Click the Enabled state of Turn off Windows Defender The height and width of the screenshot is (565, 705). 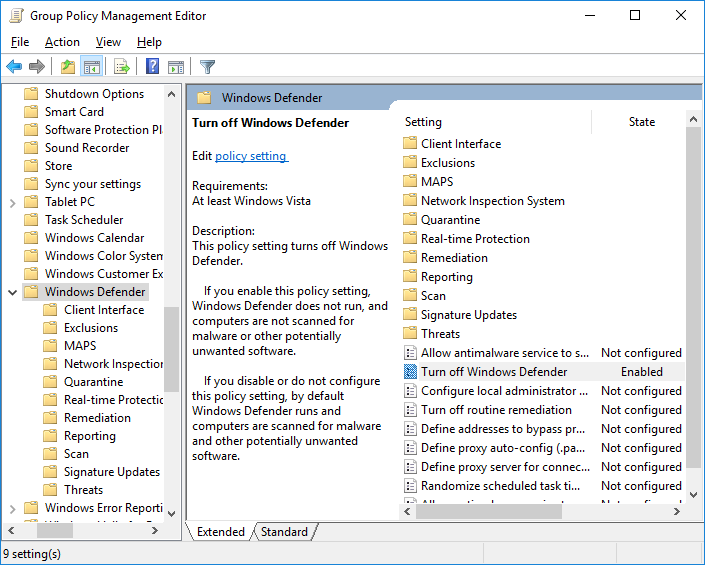(x=642, y=372)
